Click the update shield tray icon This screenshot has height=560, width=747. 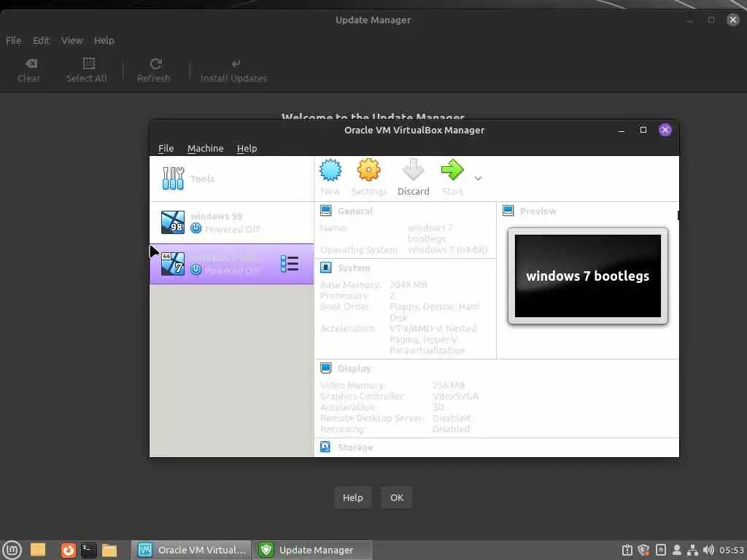(x=643, y=550)
